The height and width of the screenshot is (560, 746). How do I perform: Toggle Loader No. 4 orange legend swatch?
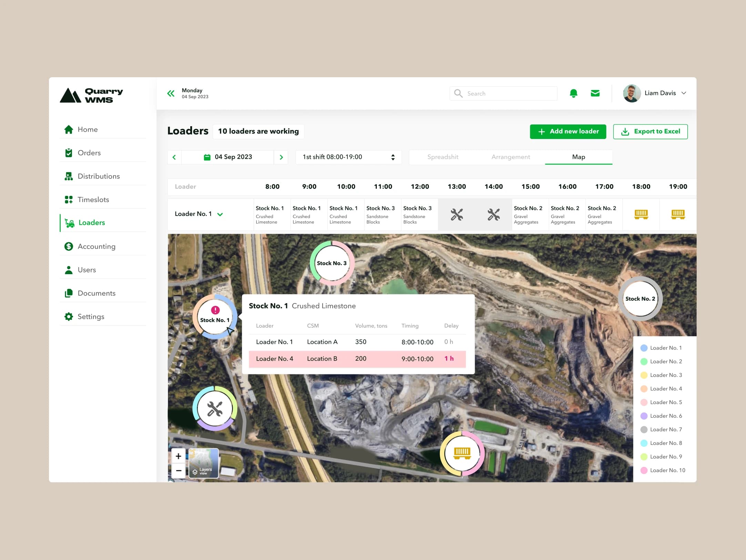[x=644, y=389]
